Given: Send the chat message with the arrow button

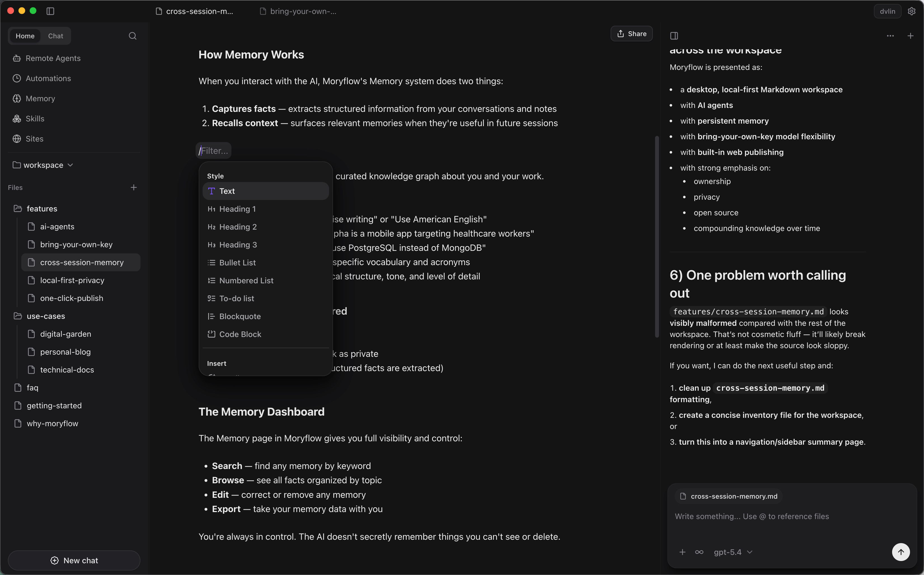Looking at the screenshot, I should 901,552.
